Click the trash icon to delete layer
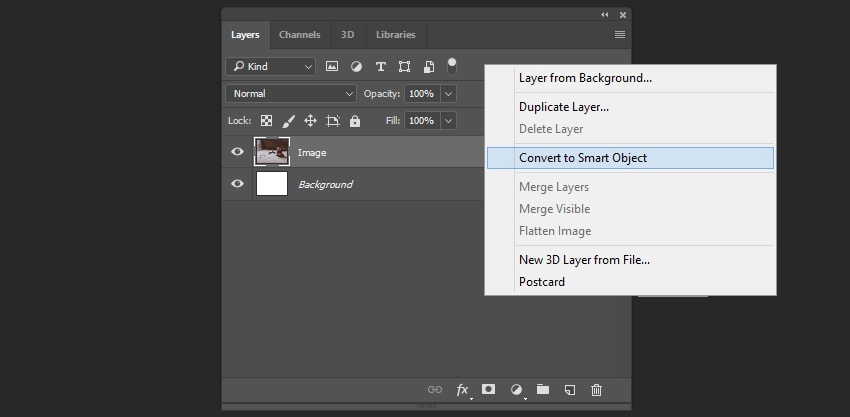 pos(596,390)
